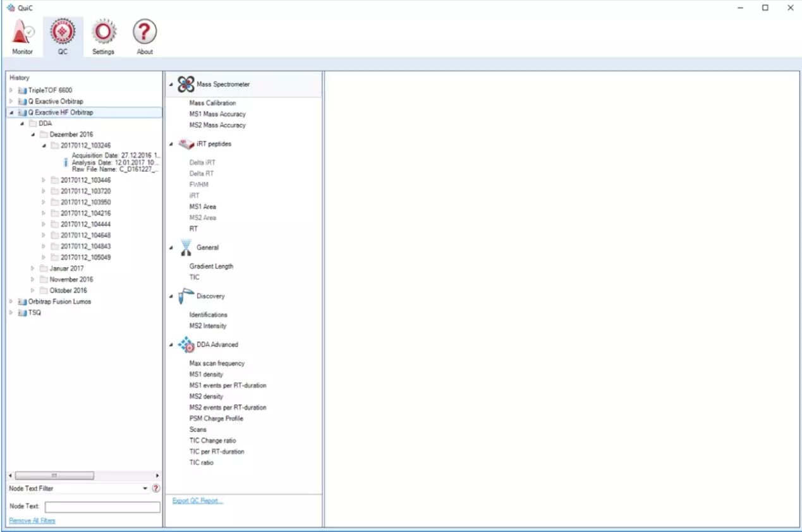Click the General category icon

[x=186, y=247]
